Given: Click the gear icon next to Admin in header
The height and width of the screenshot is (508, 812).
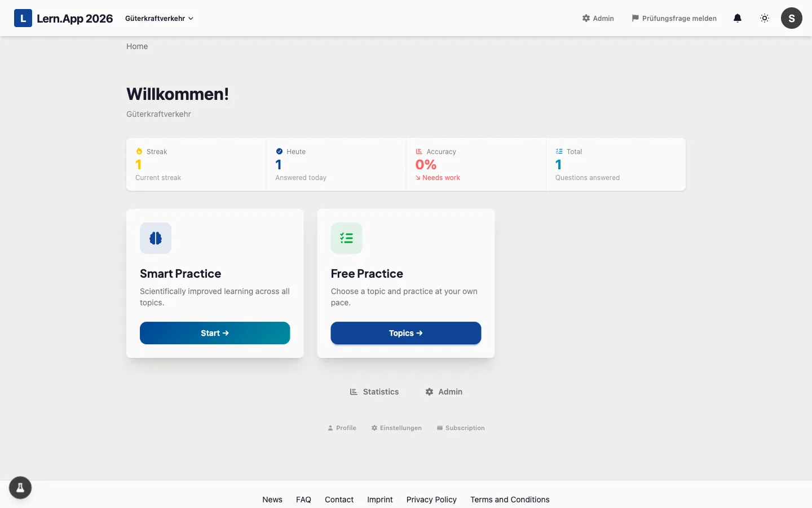Looking at the screenshot, I should click(586, 18).
